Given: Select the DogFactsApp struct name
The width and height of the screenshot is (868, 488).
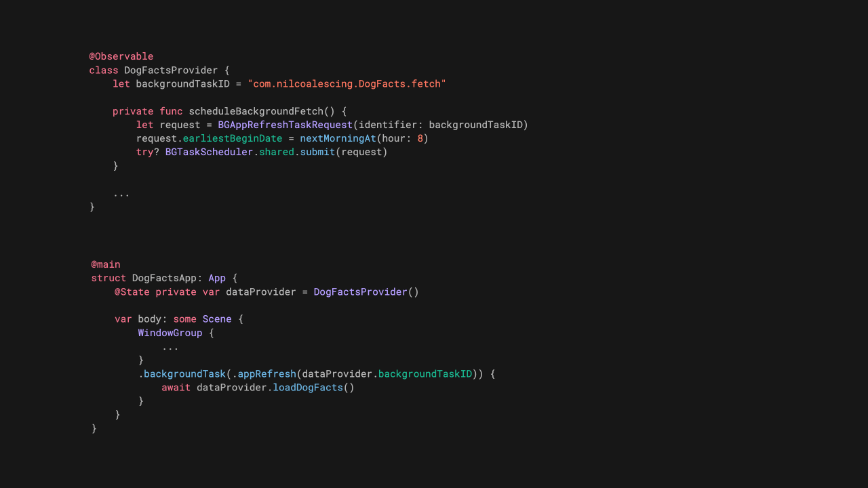Looking at the screenshot, I should [164, 278].
